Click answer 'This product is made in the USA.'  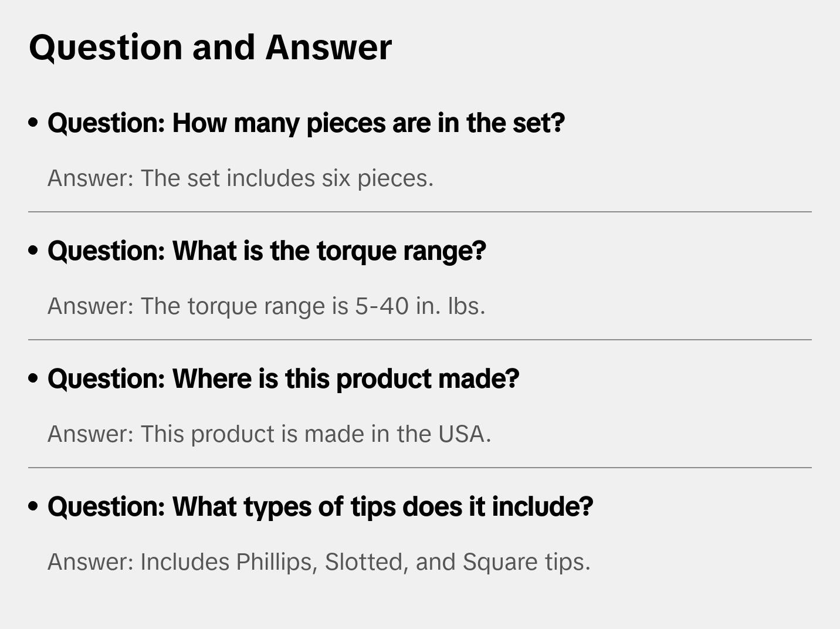click(269, 434)
